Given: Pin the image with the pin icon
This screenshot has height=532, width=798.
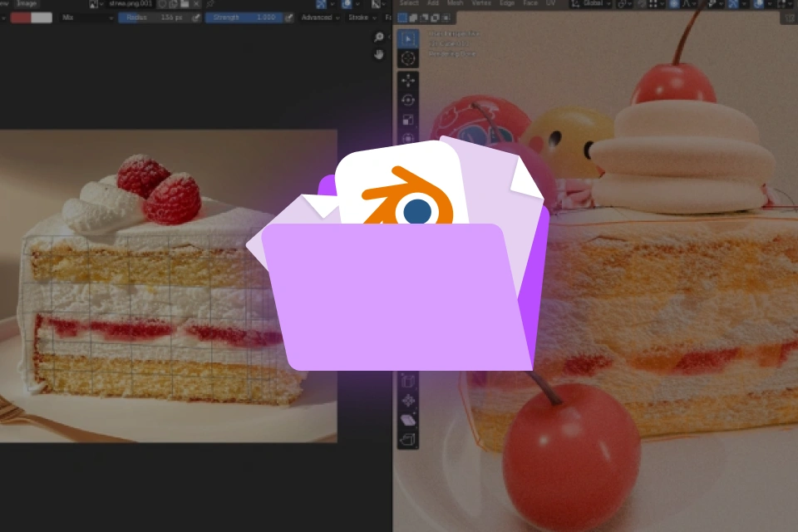Looking at the screenshot, I should (210, 4).
